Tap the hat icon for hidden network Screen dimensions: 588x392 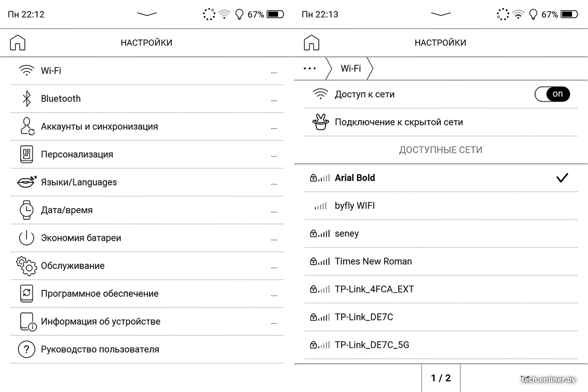[x=320, y=122]
